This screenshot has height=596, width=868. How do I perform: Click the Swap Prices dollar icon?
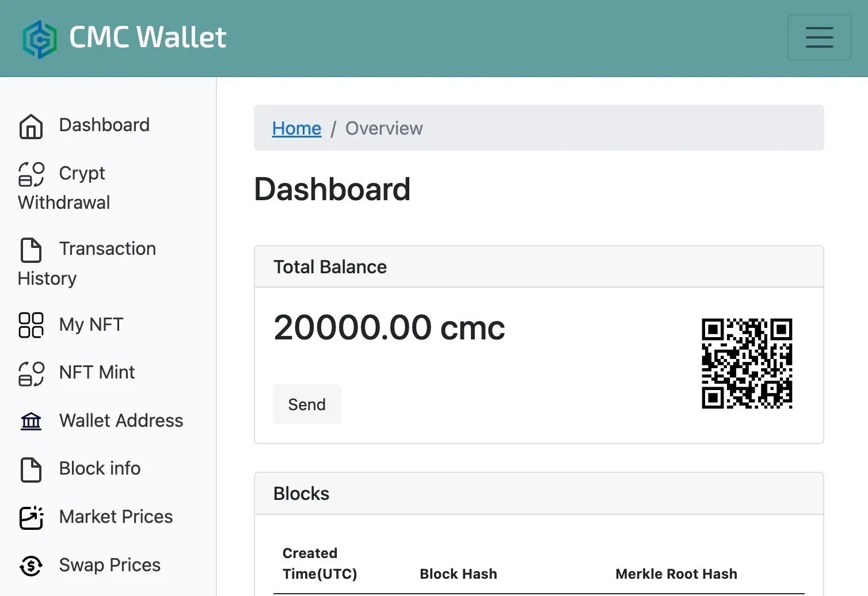pos(31,566)
